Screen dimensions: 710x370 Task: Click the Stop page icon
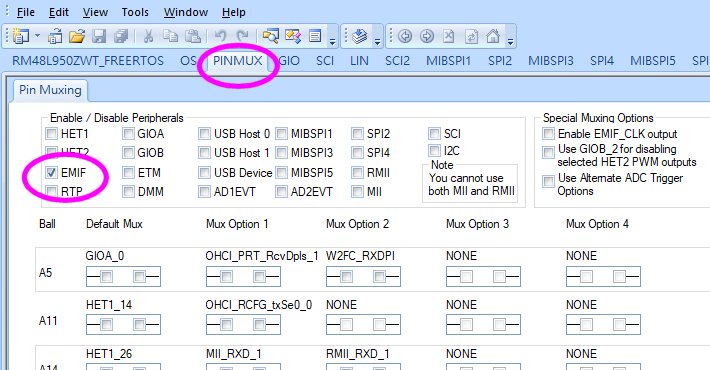[448, 36]
